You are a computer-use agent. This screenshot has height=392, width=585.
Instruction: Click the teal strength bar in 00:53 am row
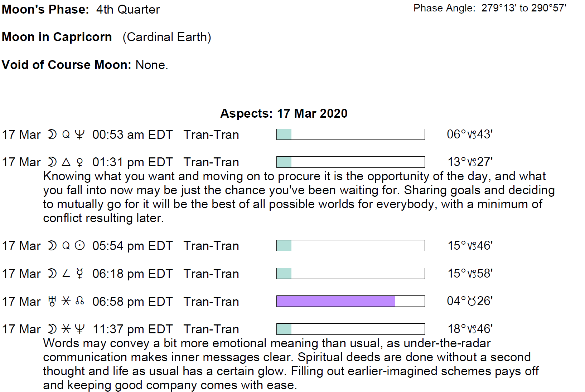click(284, 134)
